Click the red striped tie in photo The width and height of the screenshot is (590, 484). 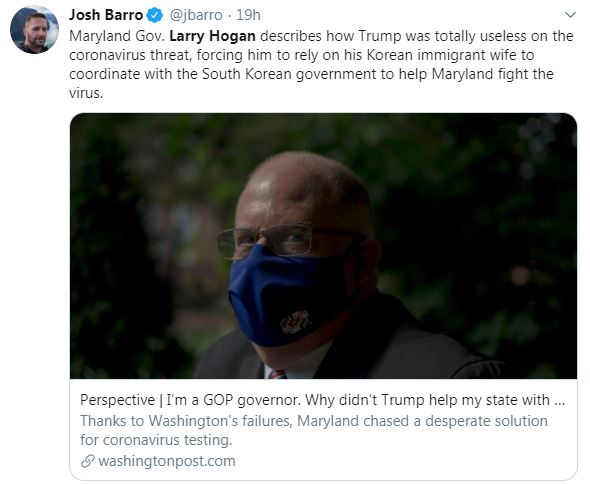point(277,374)
